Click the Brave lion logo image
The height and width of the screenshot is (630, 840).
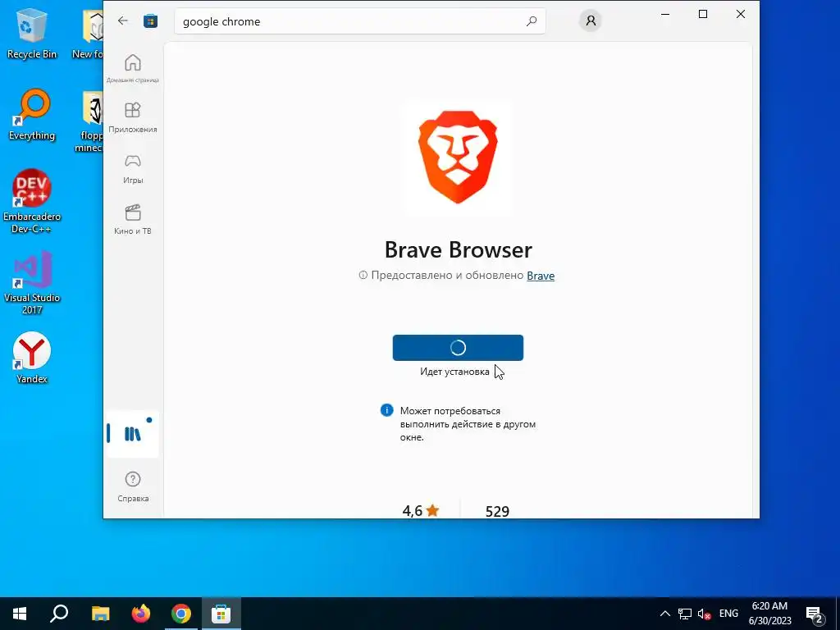[458, 157]
